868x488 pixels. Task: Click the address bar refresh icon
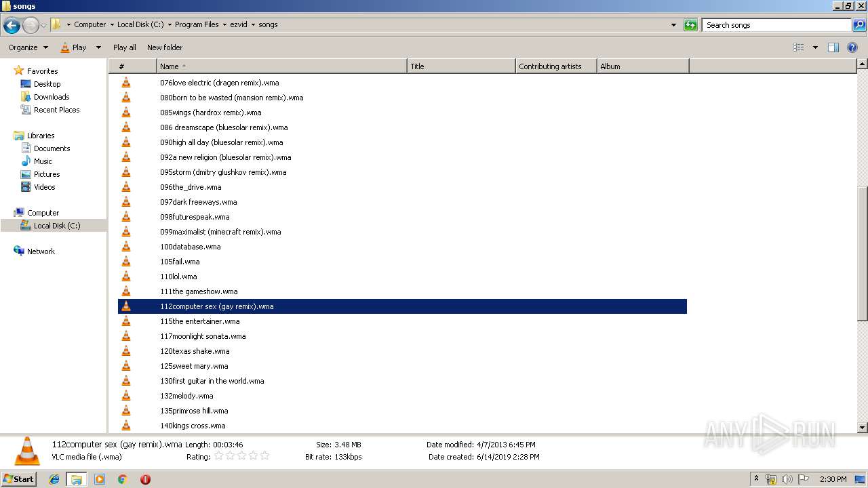tap(690, 25)
